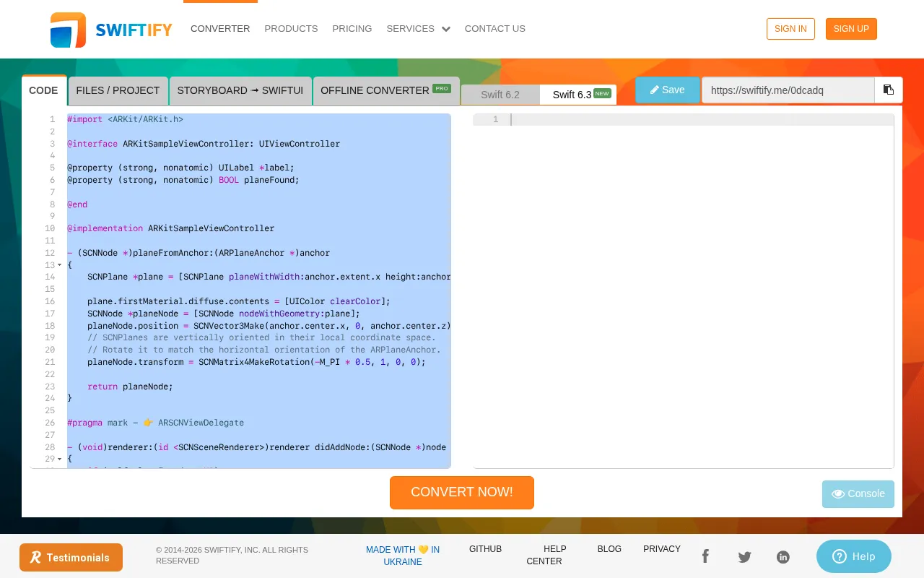Save the code snippet
The image size is (924, 578).
[668, 90]
